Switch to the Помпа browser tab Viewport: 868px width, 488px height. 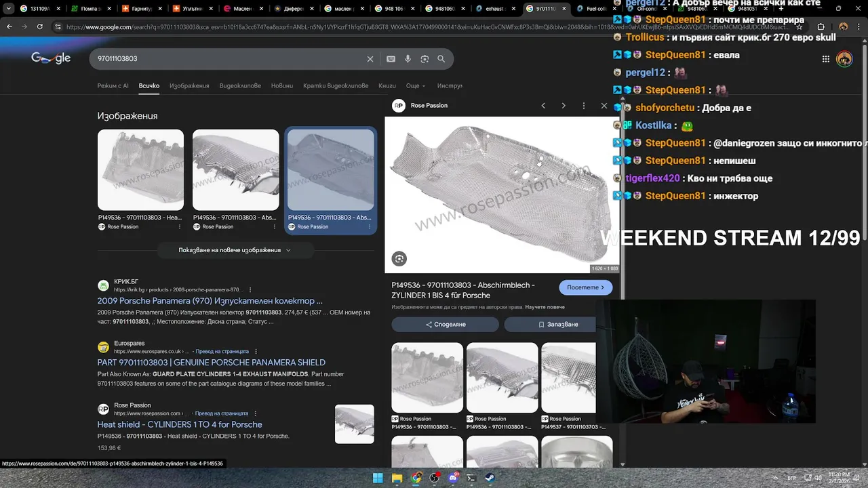click(91, 9)
